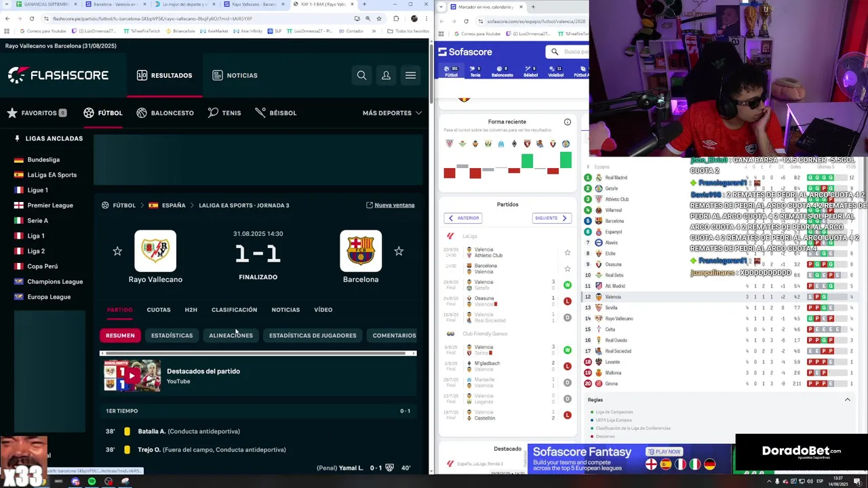This screenshot has height=488, width=868.
Task: Click Play Now on Sofascore Fantasy banner
Action: 664,451
